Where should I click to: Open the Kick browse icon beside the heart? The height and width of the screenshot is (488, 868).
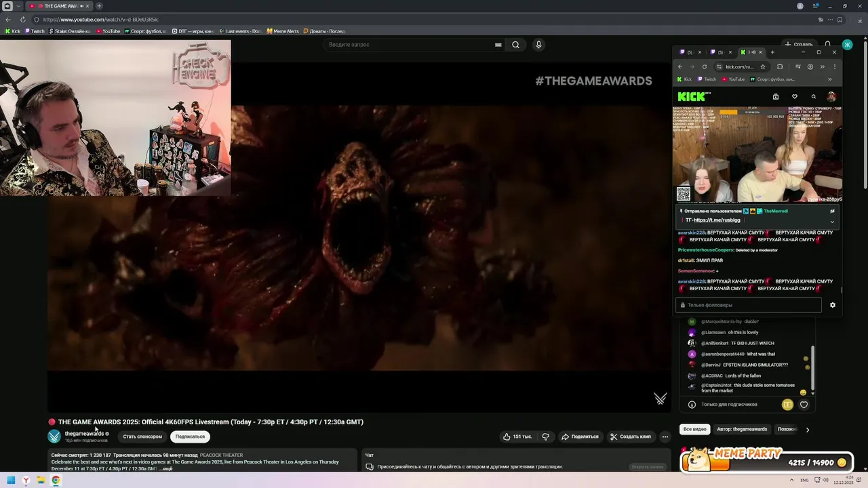point(776,97)
